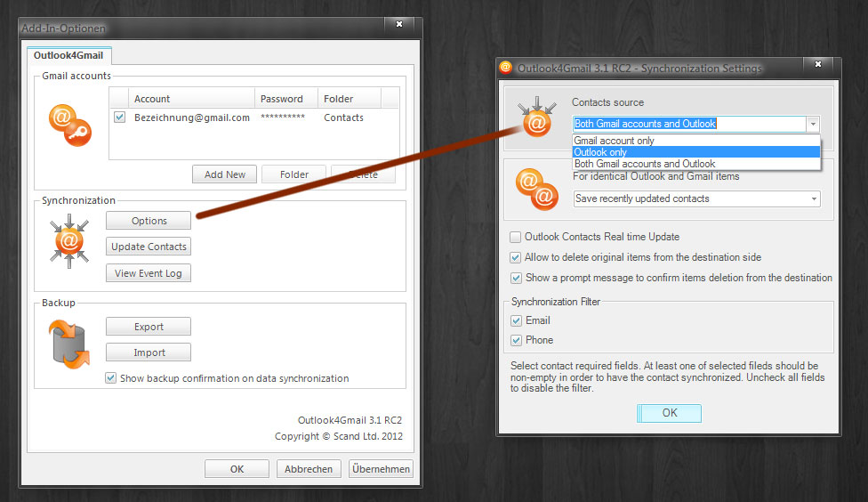868x502 pixels.
Task: Click the Contacts source icon in Synchronization Settings
Action: [x=536, y=120]
